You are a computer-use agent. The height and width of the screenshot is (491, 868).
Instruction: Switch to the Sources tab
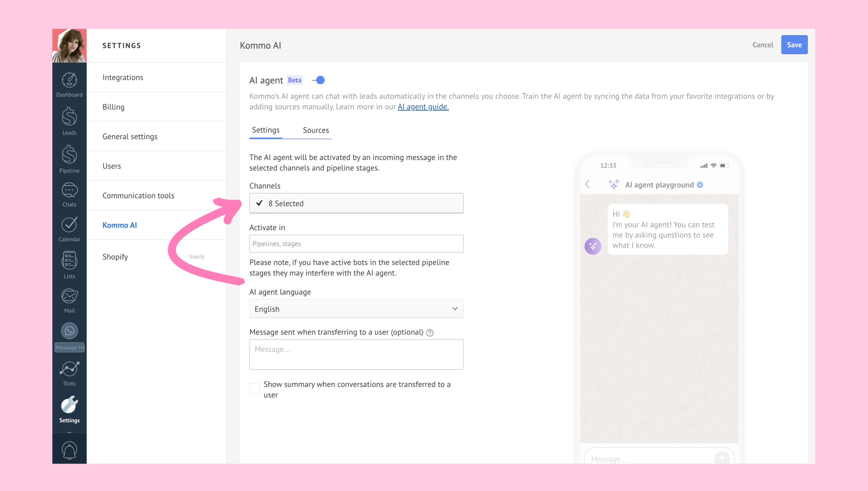[x=316, y=130]
